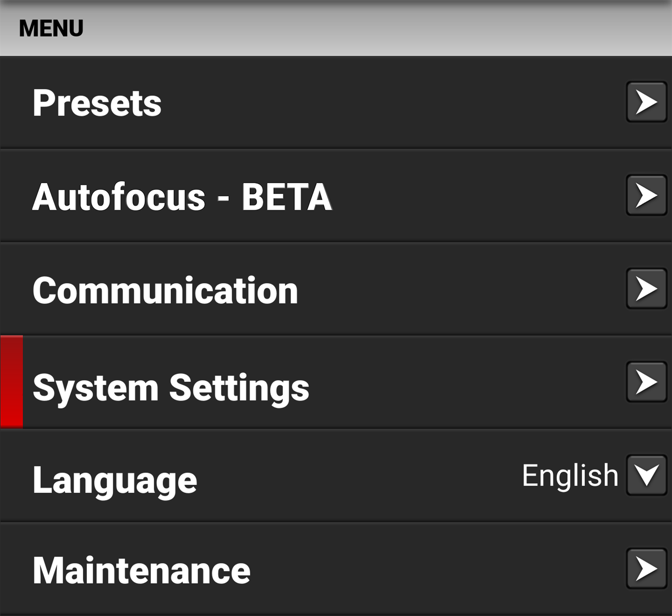
Task: Click the Language row label
Action: [114, 479]
